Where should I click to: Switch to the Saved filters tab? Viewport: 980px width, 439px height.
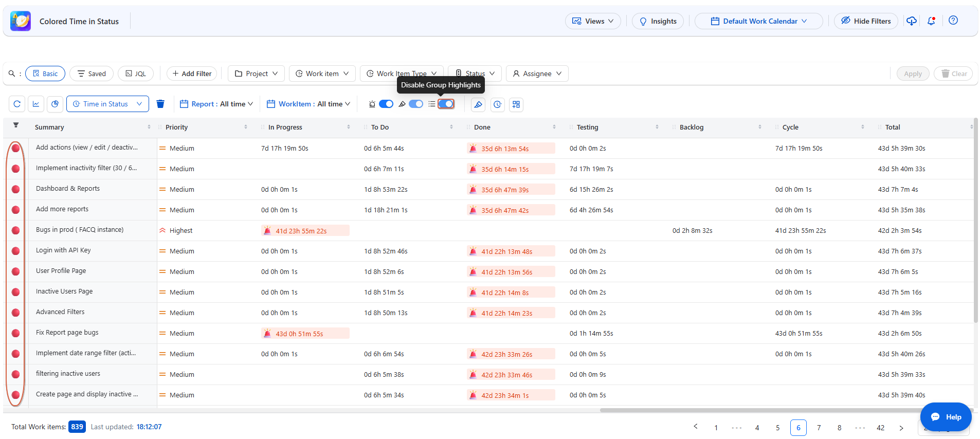pos(92,74)
